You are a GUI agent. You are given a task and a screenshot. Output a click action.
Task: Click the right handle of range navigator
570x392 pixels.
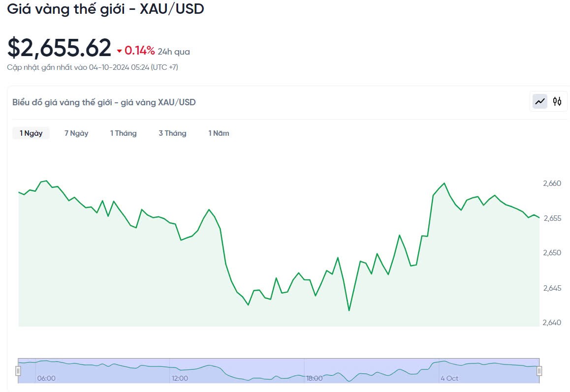539,371
